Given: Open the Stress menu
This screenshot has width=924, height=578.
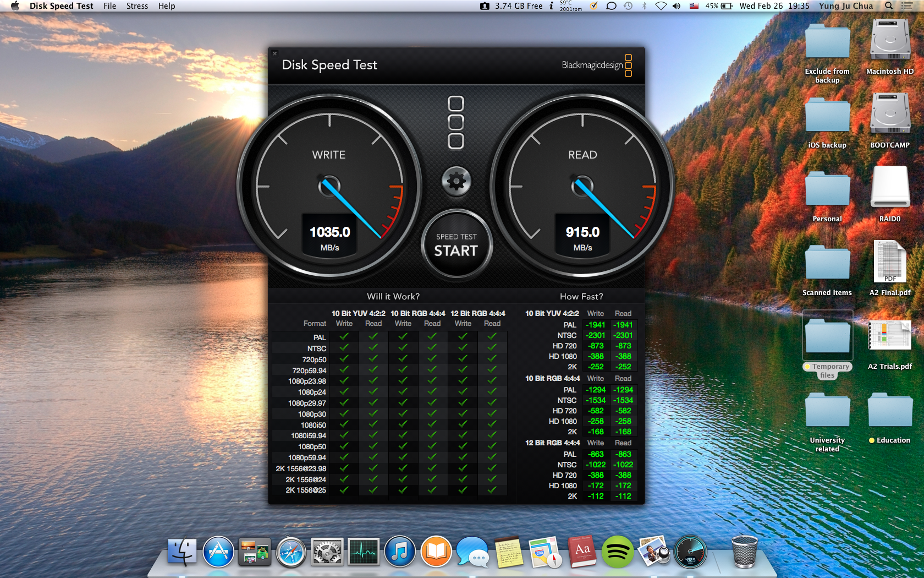Looking at the screenshot, I should [x=137, y=6].
